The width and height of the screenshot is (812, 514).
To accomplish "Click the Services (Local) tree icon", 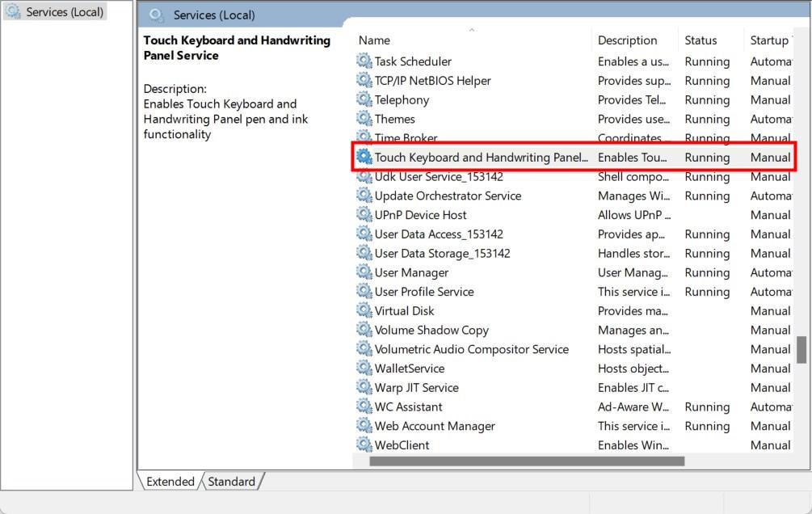I will [x=14, y=12].
